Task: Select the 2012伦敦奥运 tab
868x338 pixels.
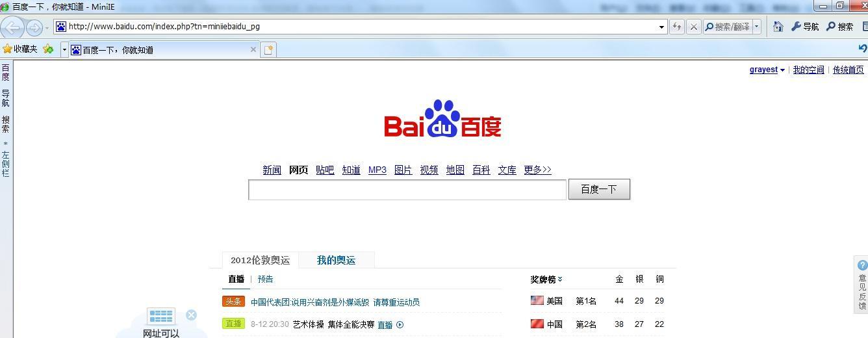Action: [x=260, y=260]
